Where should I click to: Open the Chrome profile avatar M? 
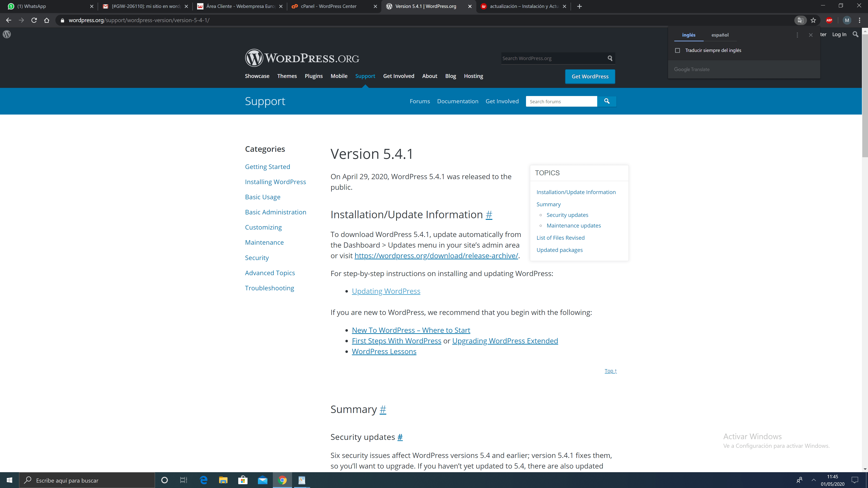[x=847, y=20]
